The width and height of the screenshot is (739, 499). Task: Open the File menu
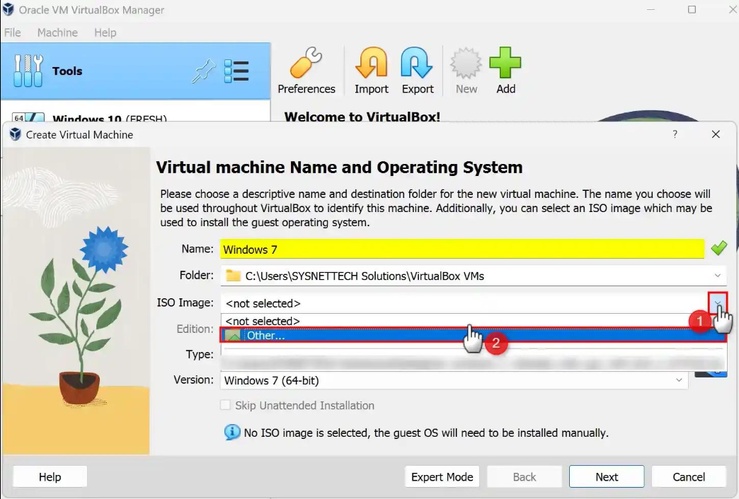coord(12,33)
